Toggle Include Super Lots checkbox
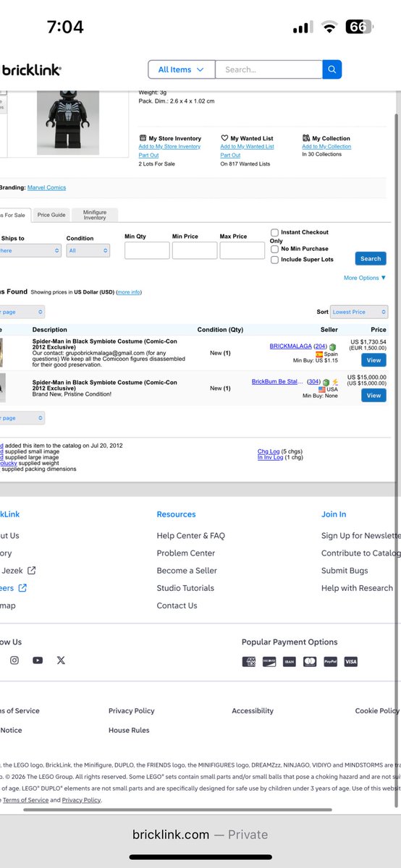401x868 pixels. [x=274, y=260]
